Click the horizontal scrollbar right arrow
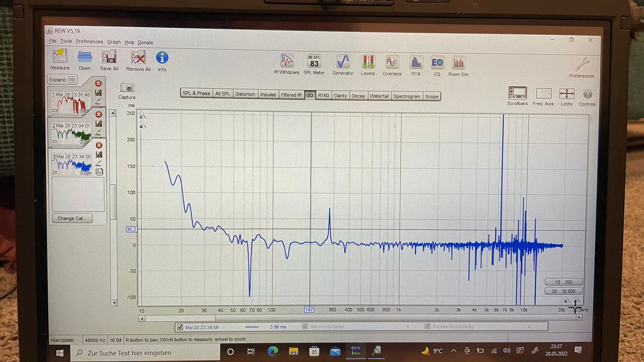 (x=579, y=317)
